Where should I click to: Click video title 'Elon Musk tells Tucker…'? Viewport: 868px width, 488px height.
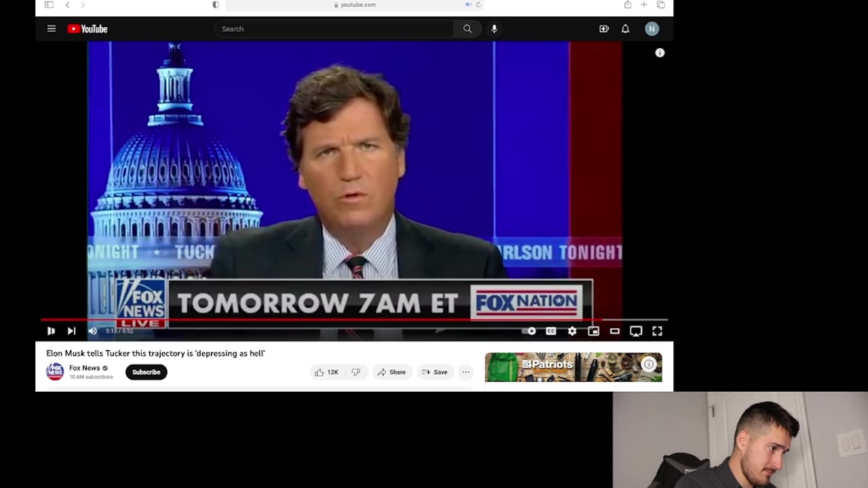pyautogui.click(x=155, y=353)
